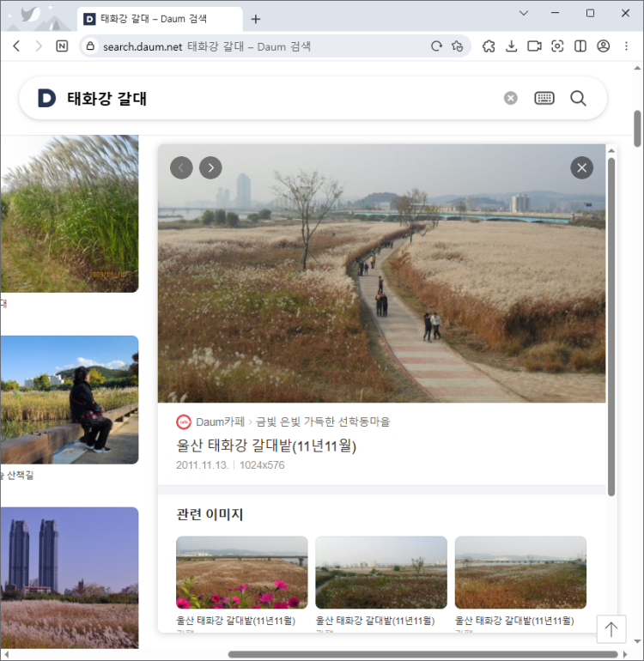Viewport: 644px width, 661px height.
Task: Bookmark this page with the star icon
Action: [x=458, y=46]
